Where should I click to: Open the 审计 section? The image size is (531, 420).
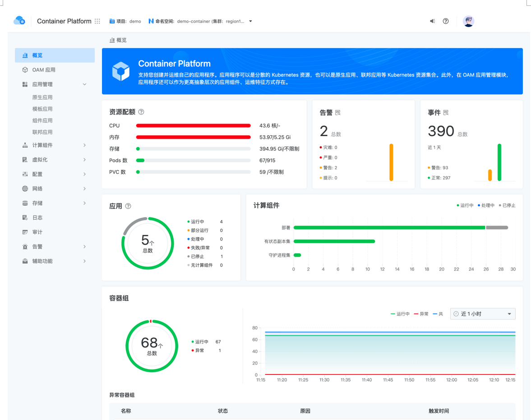pos(38,232)
